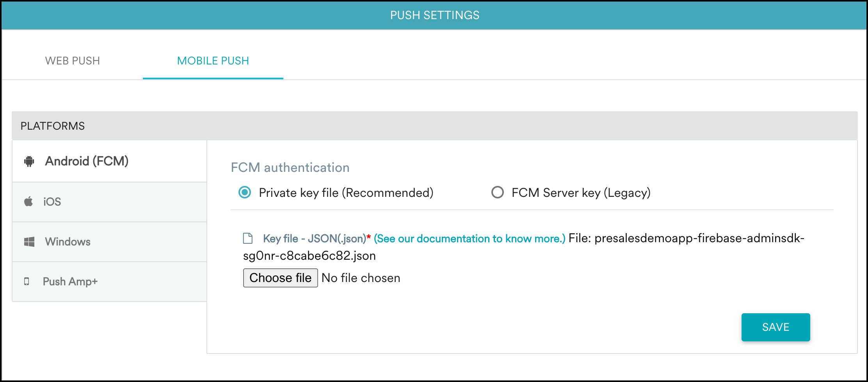Go to the Windows platform label

pos(68,242)
